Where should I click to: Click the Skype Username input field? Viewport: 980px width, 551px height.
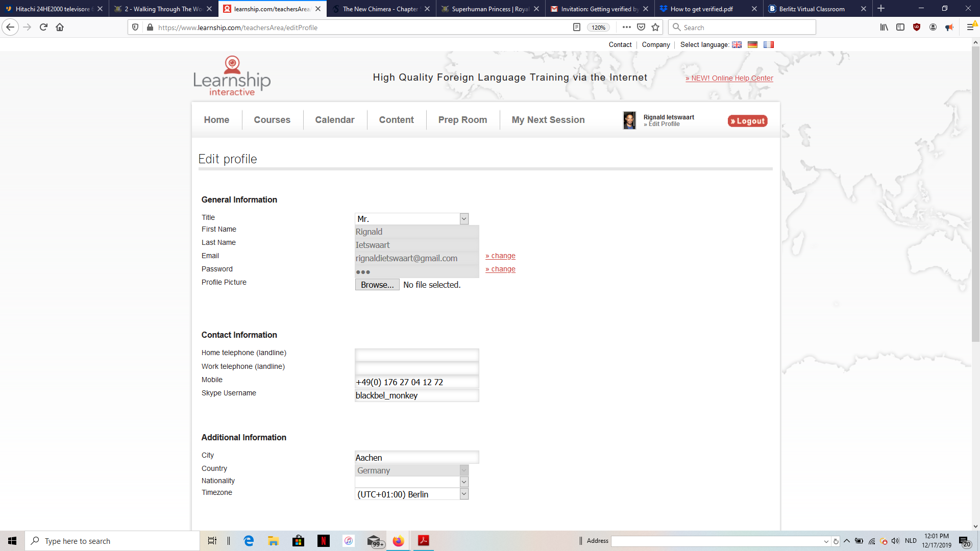pos(416,395)
